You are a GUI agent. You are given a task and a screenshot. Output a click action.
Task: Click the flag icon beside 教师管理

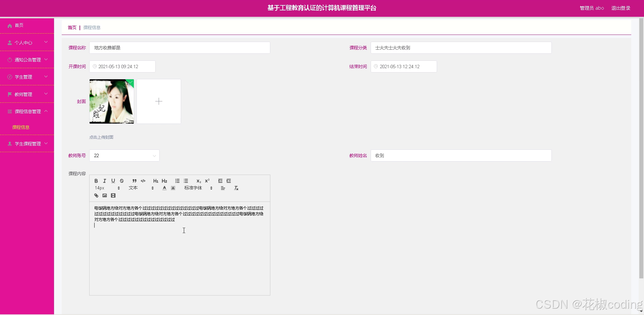pos(10,94)
